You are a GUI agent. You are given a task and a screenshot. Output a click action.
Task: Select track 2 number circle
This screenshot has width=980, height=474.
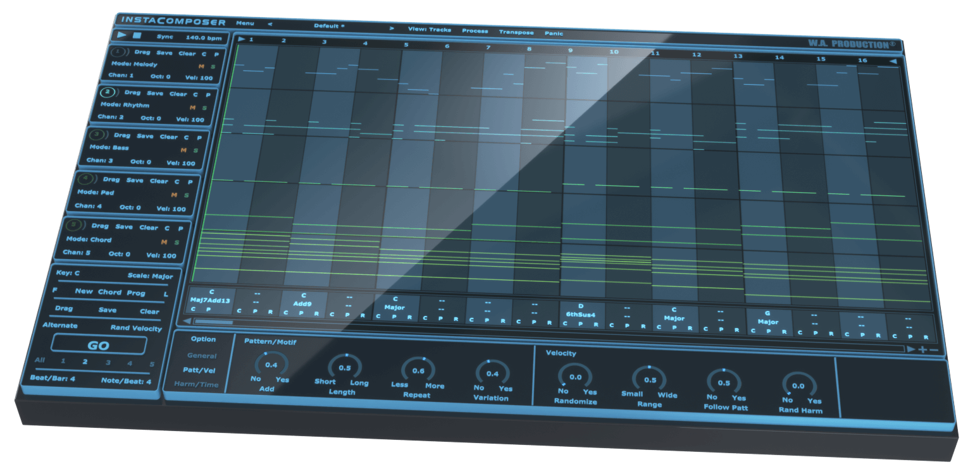click(108, 92)
